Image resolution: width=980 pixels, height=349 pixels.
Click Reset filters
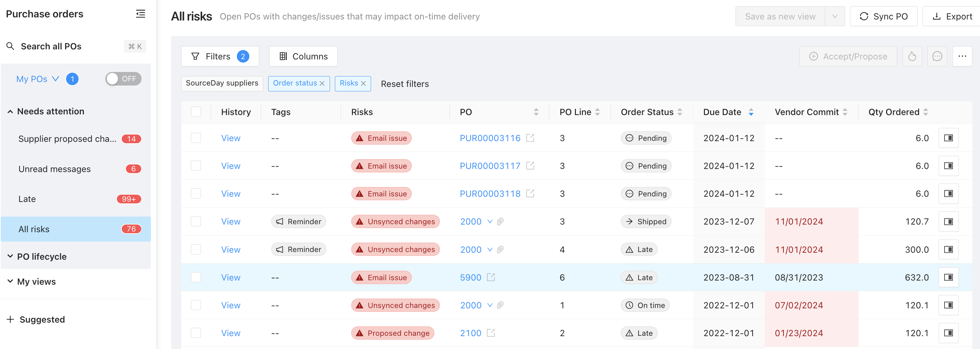pos(405,84)
